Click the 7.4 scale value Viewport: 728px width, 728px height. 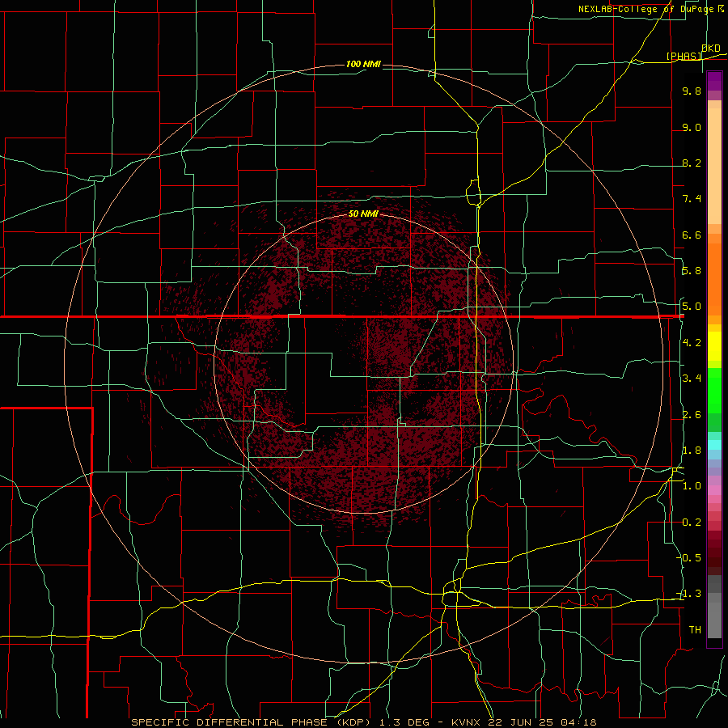(692, 199)
